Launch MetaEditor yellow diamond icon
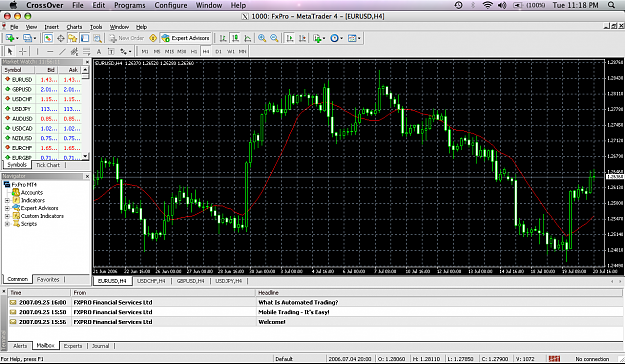 153,38
